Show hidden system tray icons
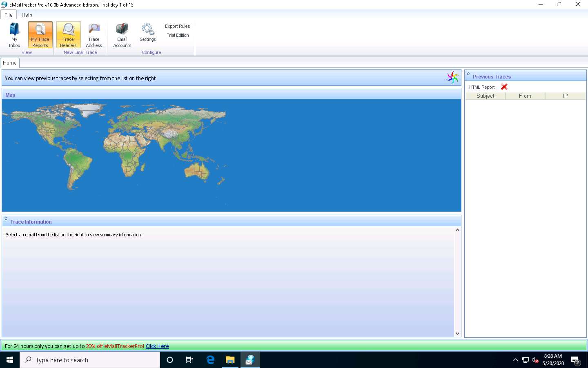588x368 pixels. (515, 360)
